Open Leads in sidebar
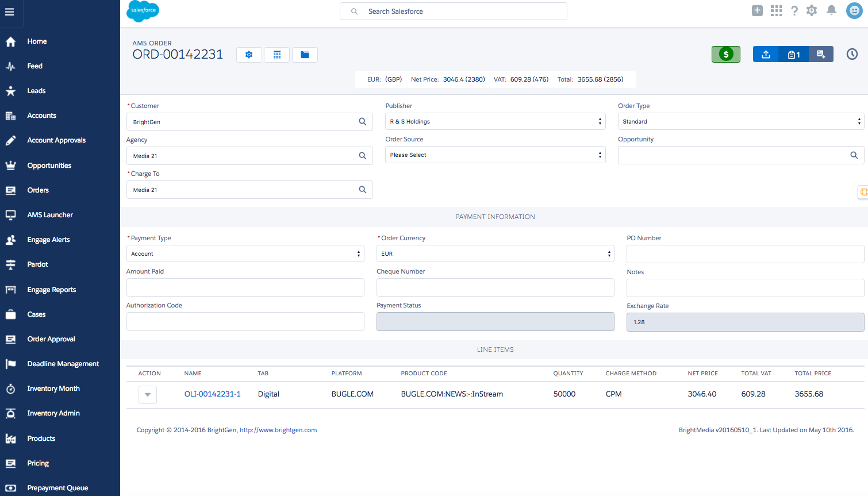Screen dimensions: 868x496 [x=36, y=91]
